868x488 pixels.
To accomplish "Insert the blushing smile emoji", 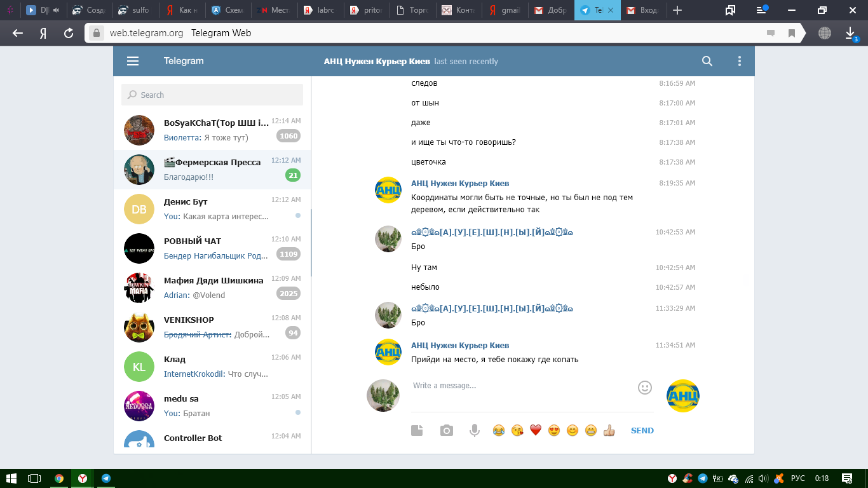I will pyautogui.click(x=573, y=430).
